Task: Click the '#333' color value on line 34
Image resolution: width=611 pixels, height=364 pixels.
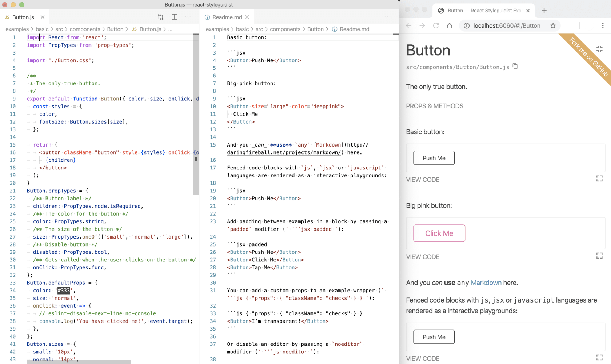Action: (64, 290)
